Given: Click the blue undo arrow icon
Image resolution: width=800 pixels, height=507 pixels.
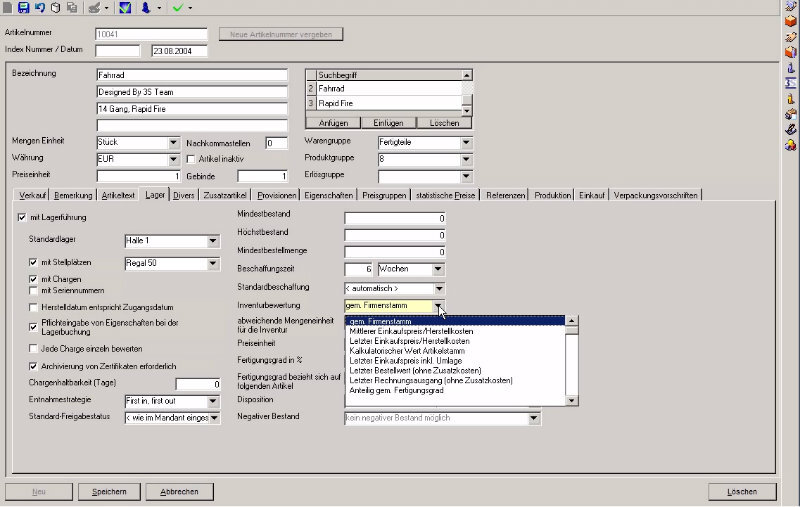Looking at the screenshot, I should pyautogui.click(x=39, y=7).
